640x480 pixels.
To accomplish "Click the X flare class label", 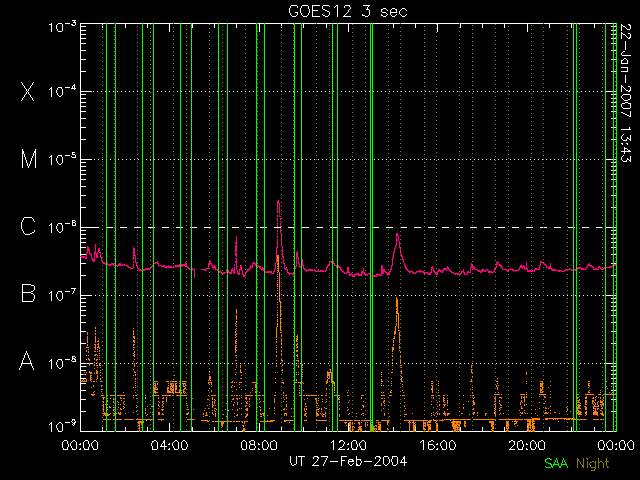I will coord(28,91).
